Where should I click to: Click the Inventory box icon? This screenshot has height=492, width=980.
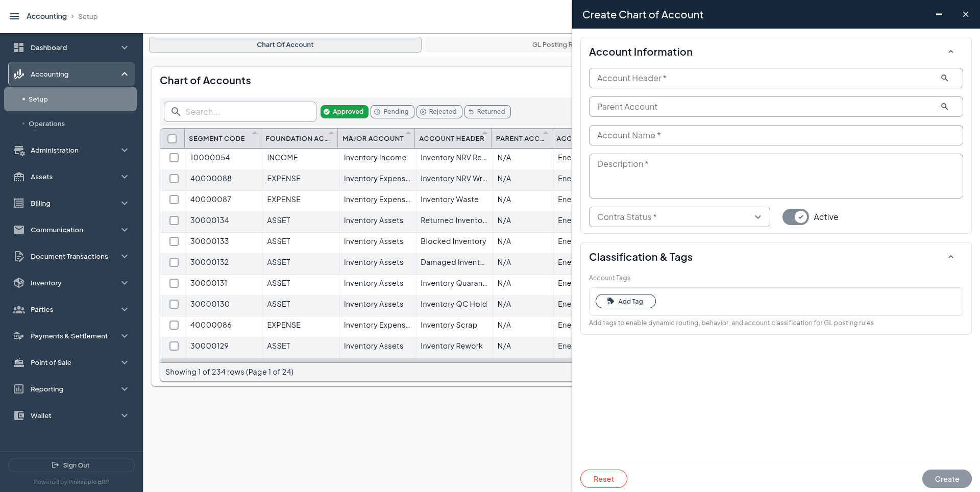click(19, 283)
